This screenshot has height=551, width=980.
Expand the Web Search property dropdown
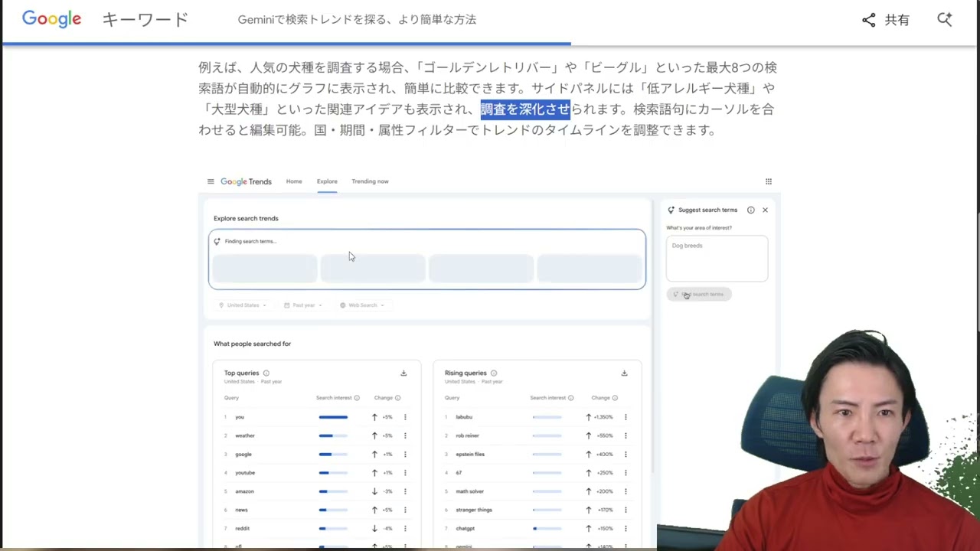[362, 305]
